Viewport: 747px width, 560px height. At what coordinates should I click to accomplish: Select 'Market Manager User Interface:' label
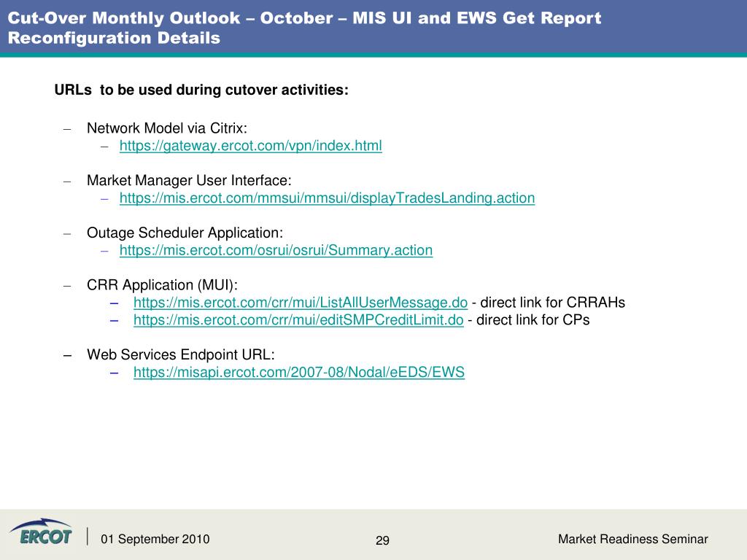coord(189,181)
